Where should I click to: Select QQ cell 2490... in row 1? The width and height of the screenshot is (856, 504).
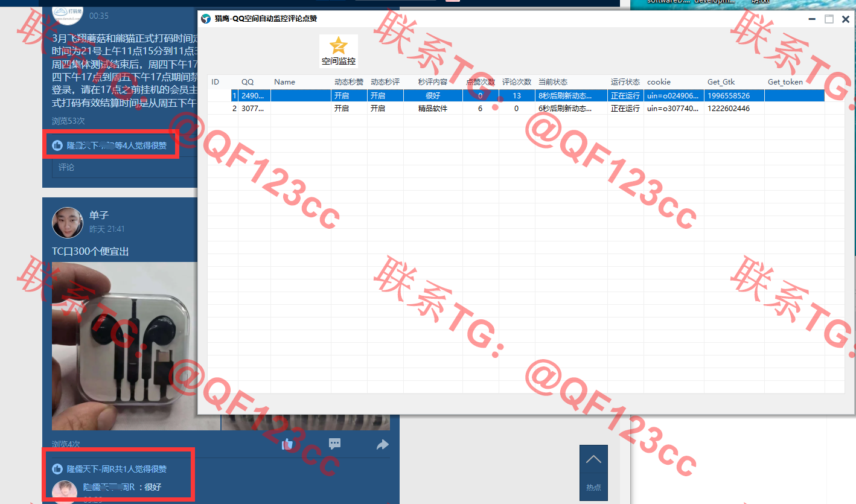pos(254,96)
